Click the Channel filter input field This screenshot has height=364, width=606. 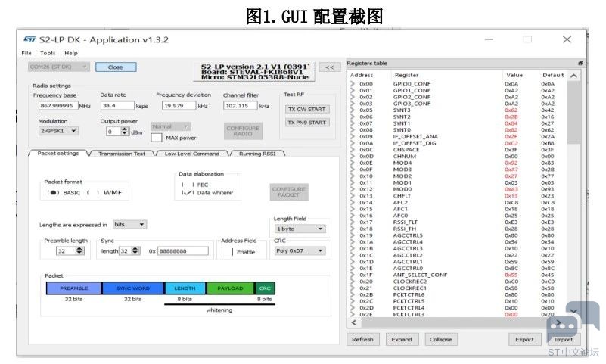(241, 105)
